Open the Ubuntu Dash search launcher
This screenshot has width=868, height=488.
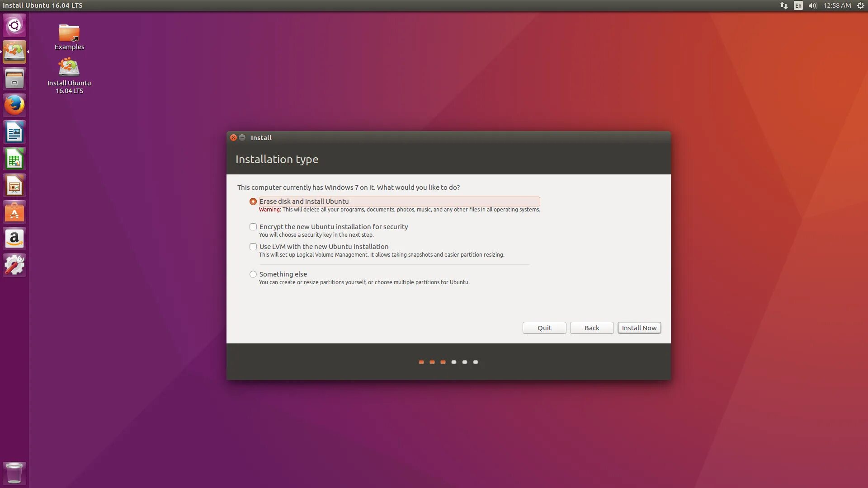click(14, 25)
